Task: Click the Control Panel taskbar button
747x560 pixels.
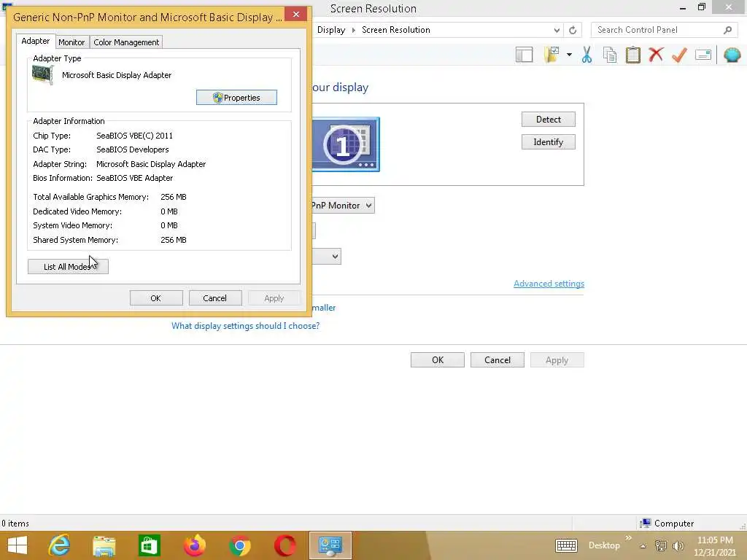Action: click(330, 545)
